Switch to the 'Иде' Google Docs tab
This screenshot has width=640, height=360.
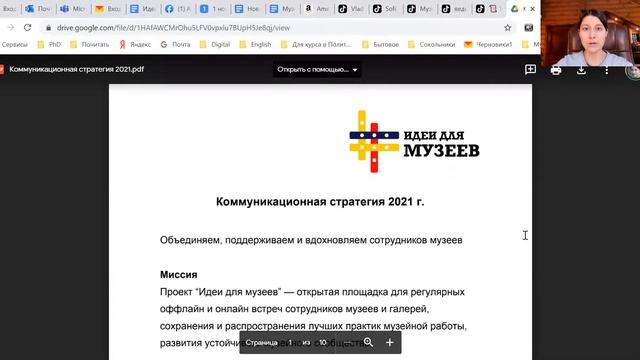pyautogui.click(x=142, y=9)
